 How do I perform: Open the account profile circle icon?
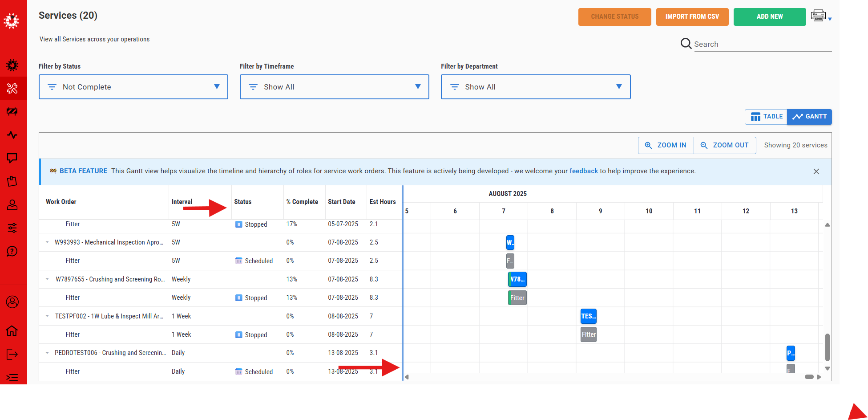click(12, 302)
